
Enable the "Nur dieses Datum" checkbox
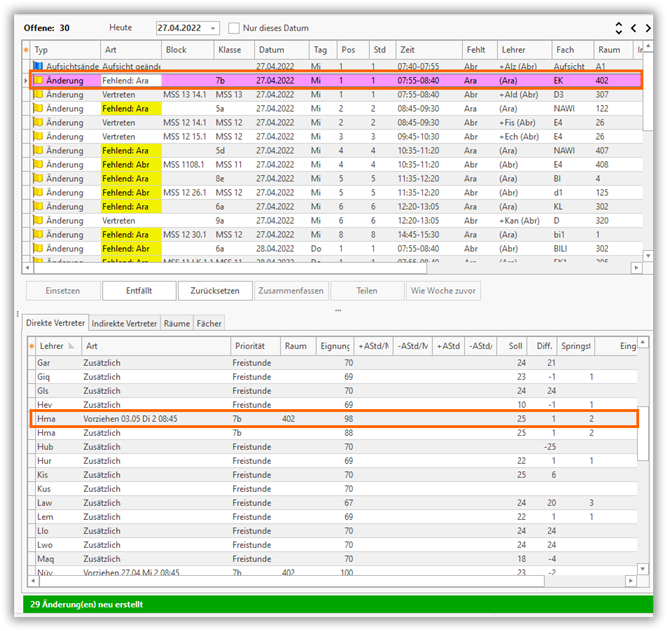coord(234,28)
